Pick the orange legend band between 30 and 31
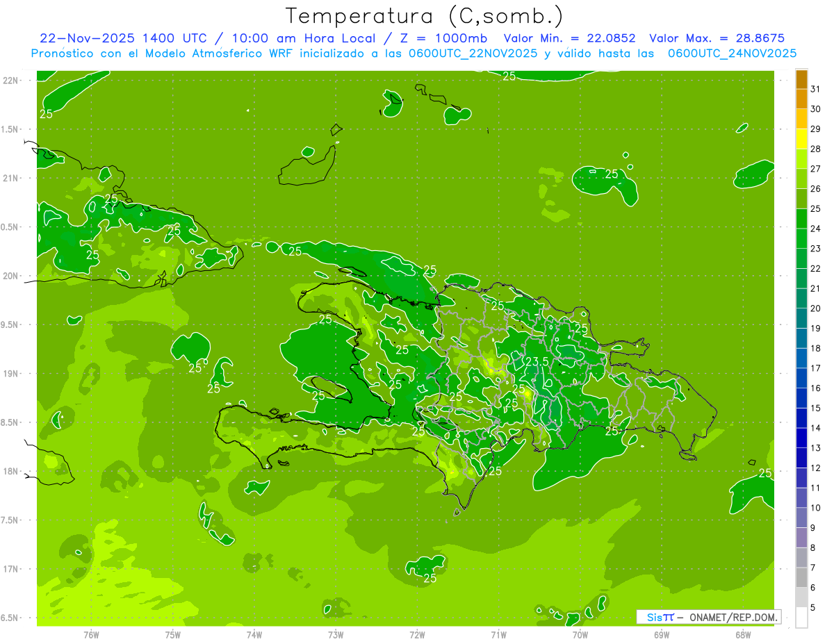This screenshot has height=644, width=834. [801, 99]
